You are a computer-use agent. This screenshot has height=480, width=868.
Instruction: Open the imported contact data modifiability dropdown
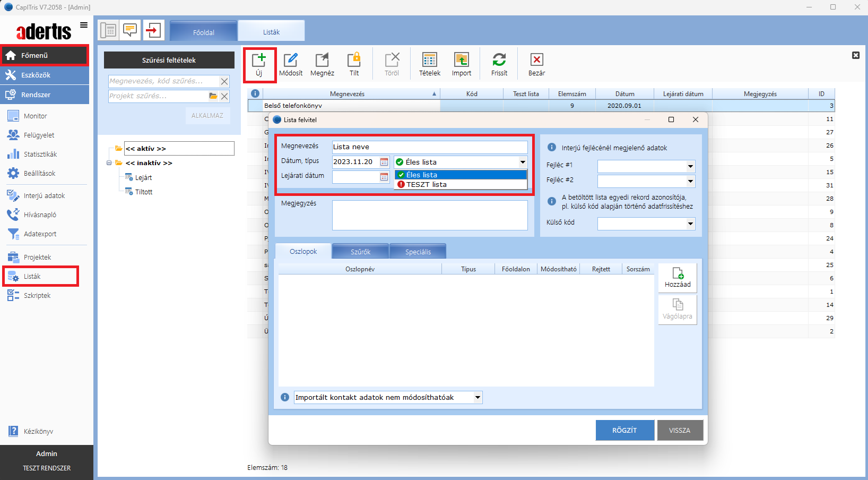(478, 398)
